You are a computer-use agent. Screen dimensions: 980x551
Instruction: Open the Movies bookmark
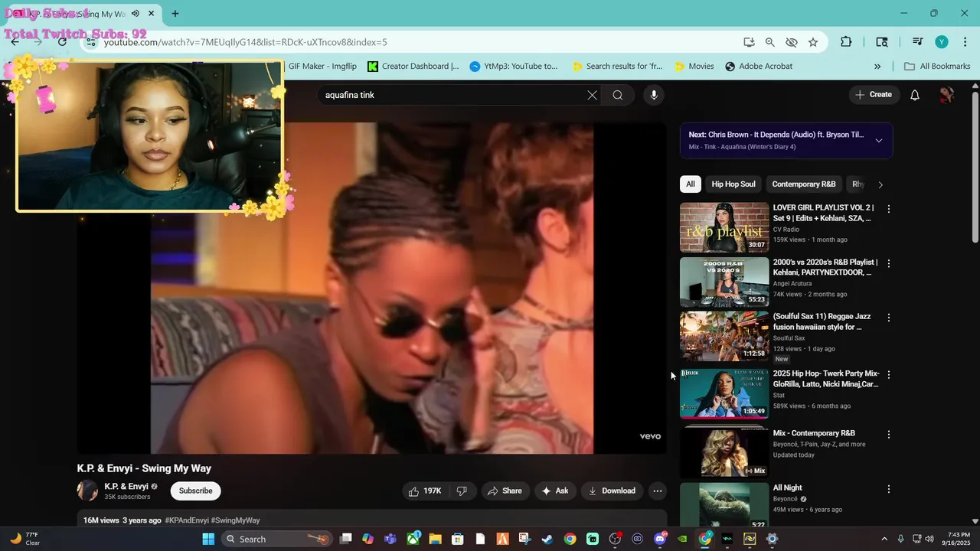[x=694, y=67]
